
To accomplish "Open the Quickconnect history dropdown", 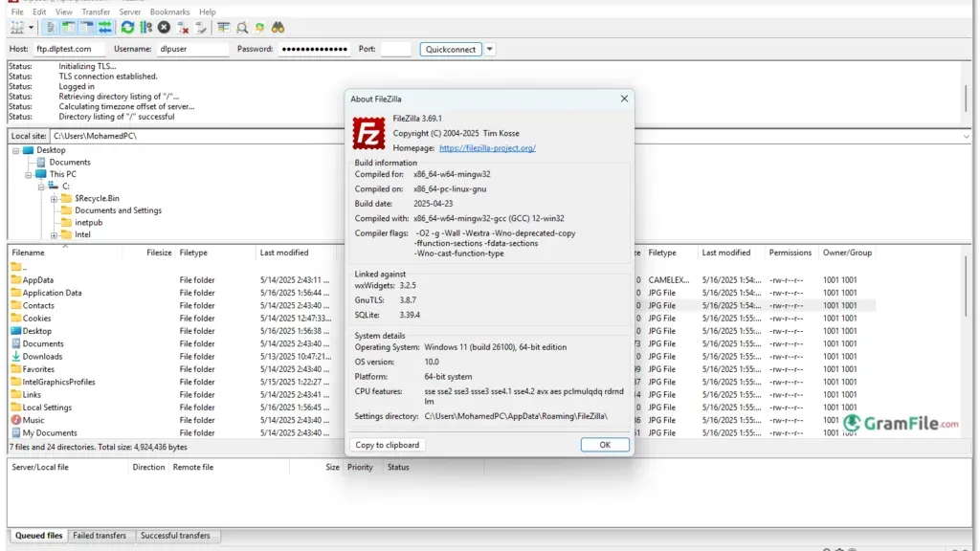I will pos(490,50).
